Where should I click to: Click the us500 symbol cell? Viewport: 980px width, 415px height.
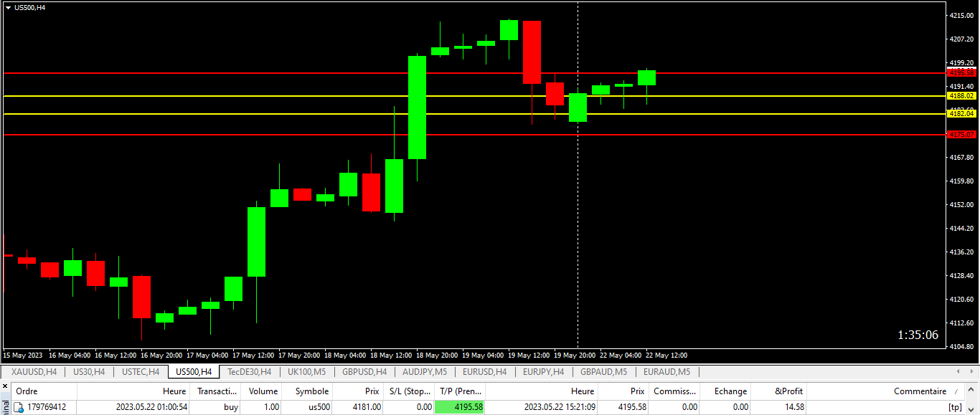tap(319, 407)
